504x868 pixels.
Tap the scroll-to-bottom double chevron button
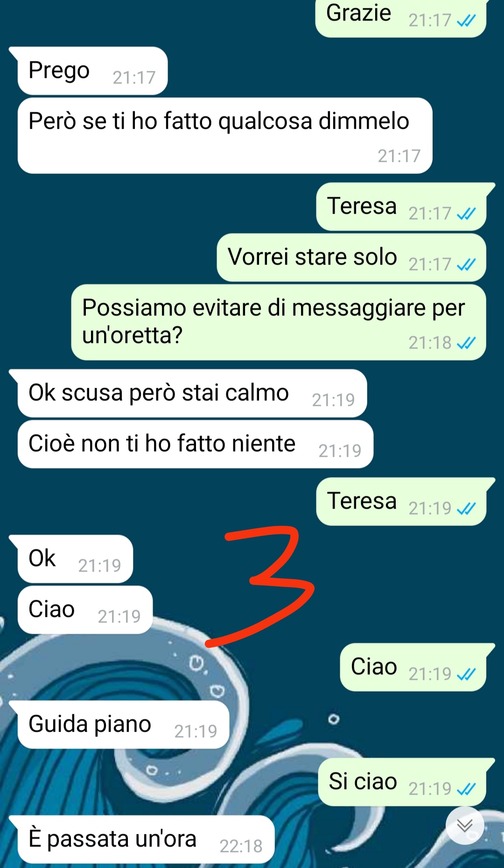(465, 826)
